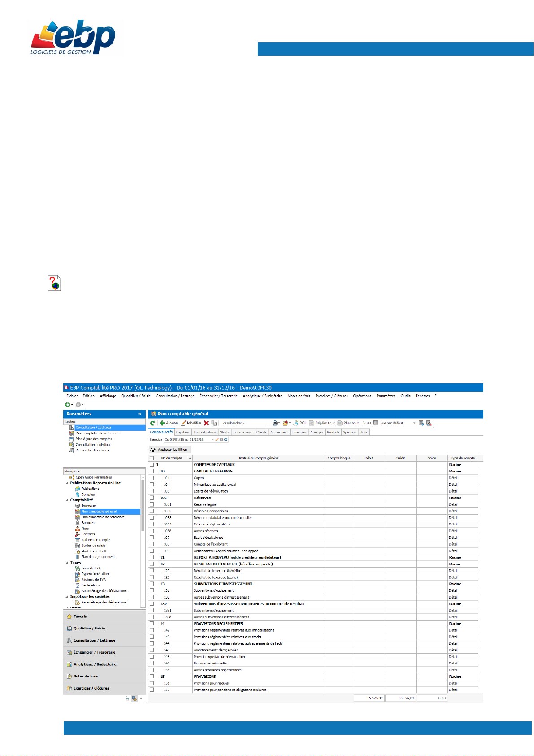
Task: Sort by N° du compte column header
Action: pyautogui.click(x=174, y=458)
